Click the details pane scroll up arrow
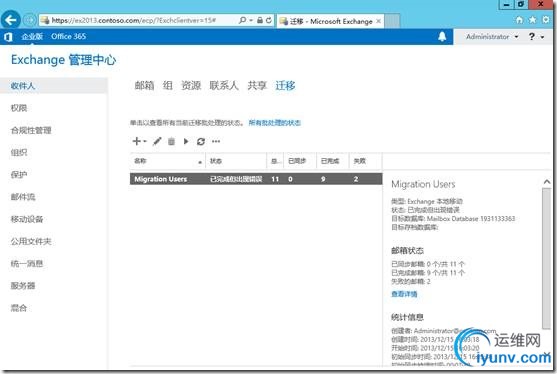 [x=547, y=181]
